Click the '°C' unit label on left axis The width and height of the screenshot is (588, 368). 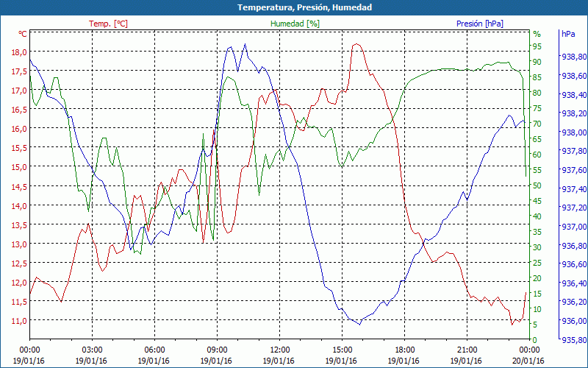pyautogui.click(x=23, y=34)
